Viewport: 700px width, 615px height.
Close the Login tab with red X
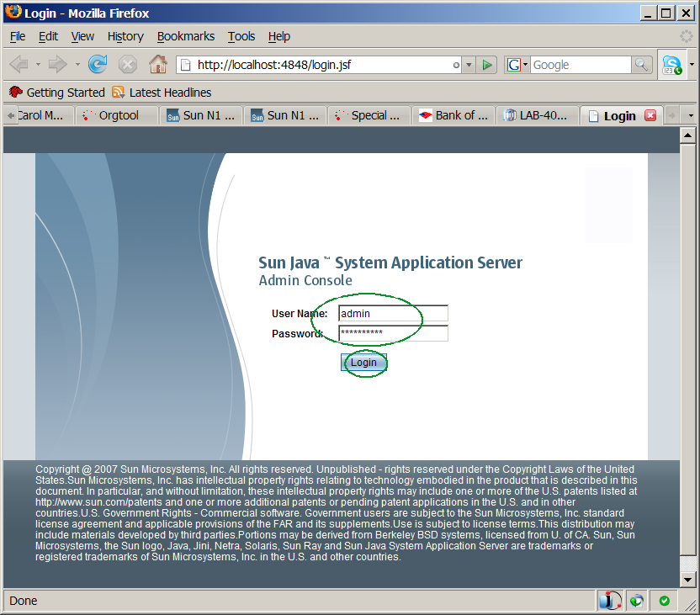(x=650, y=115)
